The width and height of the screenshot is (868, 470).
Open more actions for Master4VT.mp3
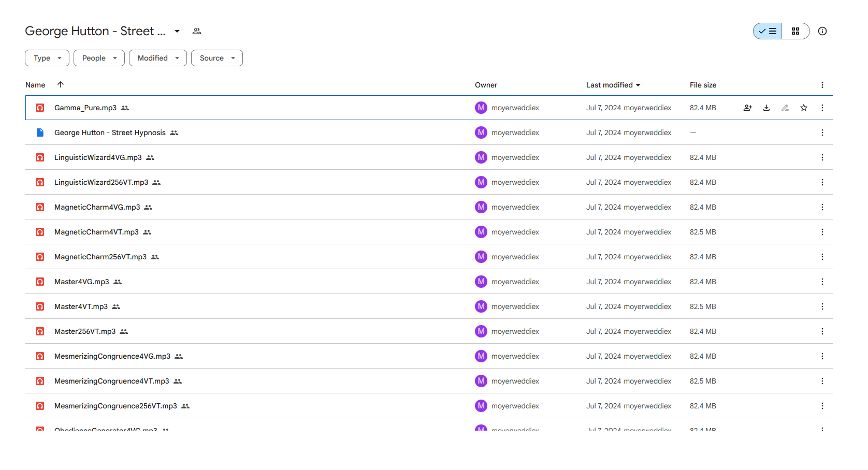click(822, 306)
